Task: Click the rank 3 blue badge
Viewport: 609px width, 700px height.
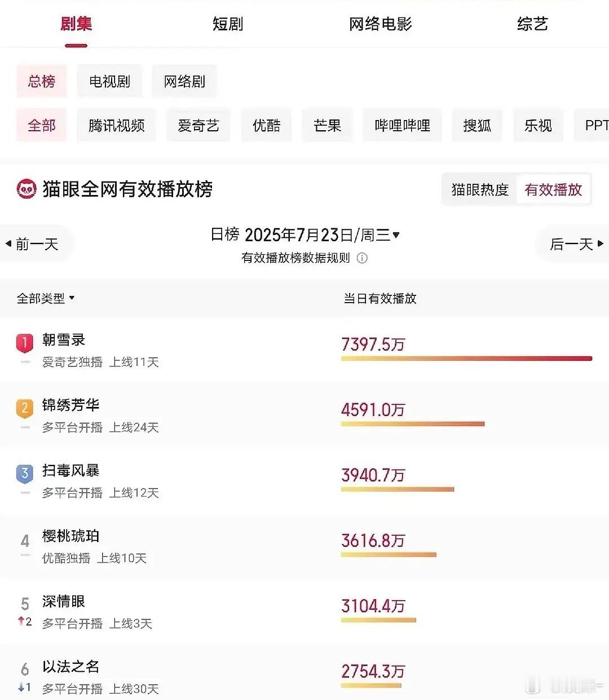Action: 25,473
